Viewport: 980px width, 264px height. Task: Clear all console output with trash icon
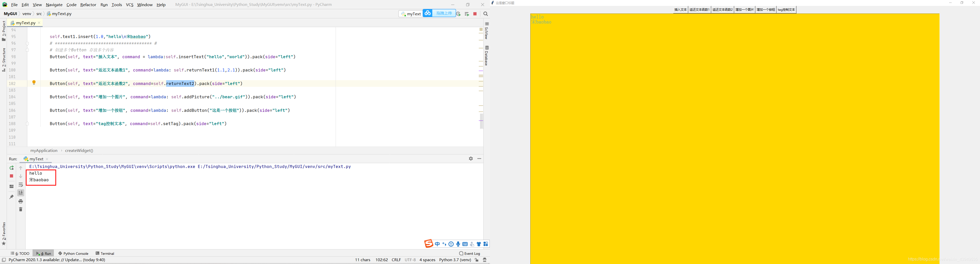click(21, 210)
